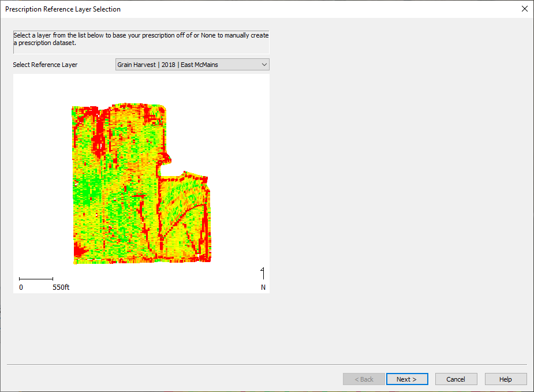The image size is (534, 392).
Task: Click the grain harvest yield map preview
Action: [x=141, y=183]
